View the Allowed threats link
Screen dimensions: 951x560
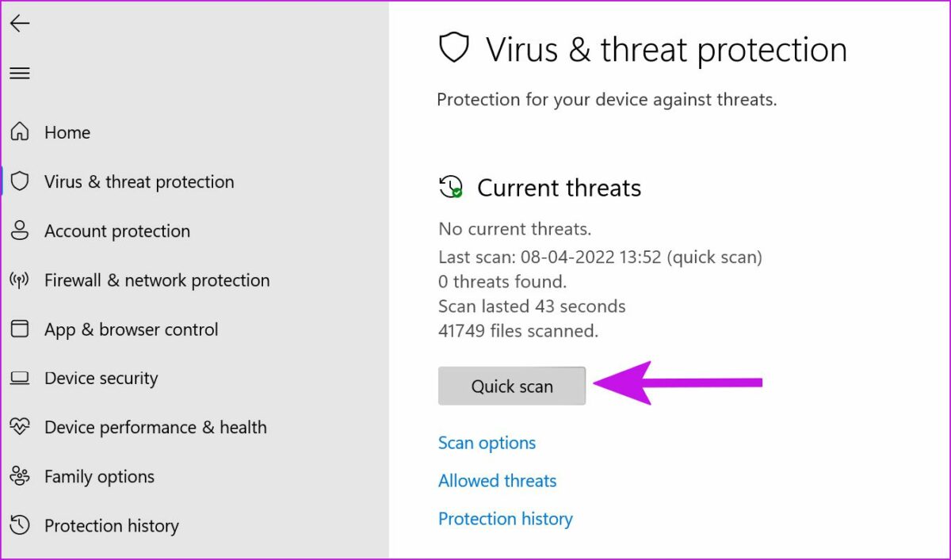tap(497, 481)
